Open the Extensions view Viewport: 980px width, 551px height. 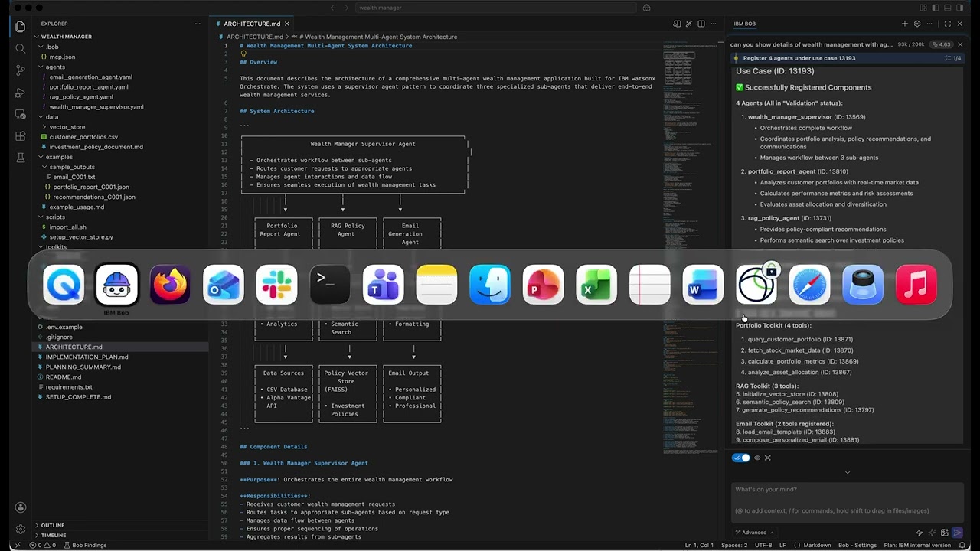tap(21, 135)
